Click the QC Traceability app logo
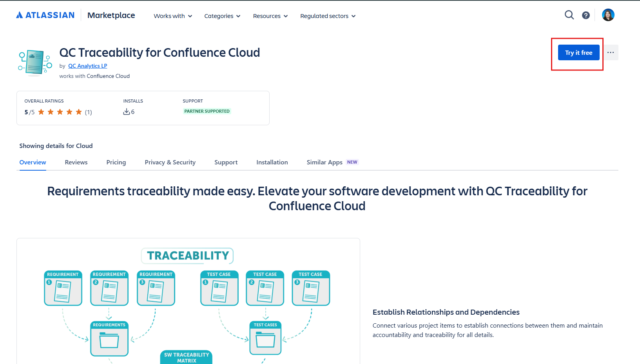 point(35,62)
